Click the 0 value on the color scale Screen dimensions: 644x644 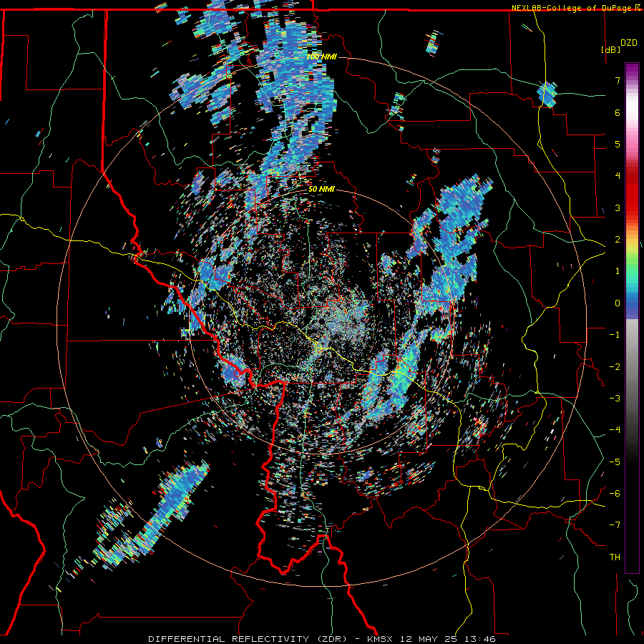pos(618,303)
